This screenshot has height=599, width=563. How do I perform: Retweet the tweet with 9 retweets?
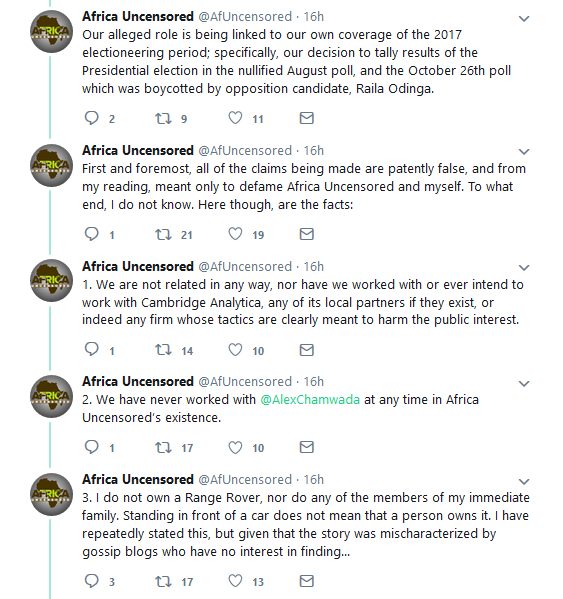click(x=163, y=118)
